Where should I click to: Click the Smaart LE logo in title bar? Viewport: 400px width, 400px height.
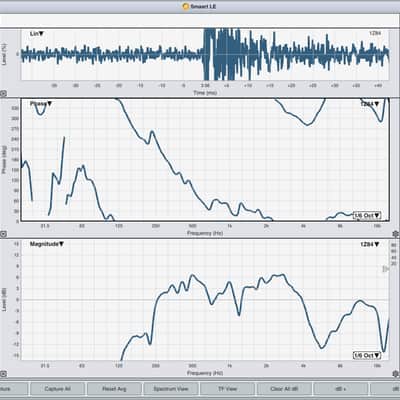click(186, 6)
